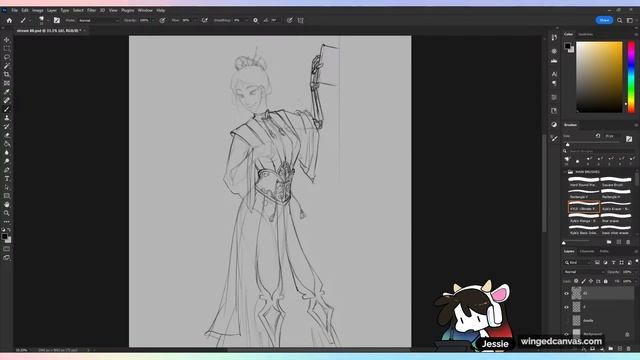
Task: Toggle pressure for size button
Action: click(x=289, y=20)
